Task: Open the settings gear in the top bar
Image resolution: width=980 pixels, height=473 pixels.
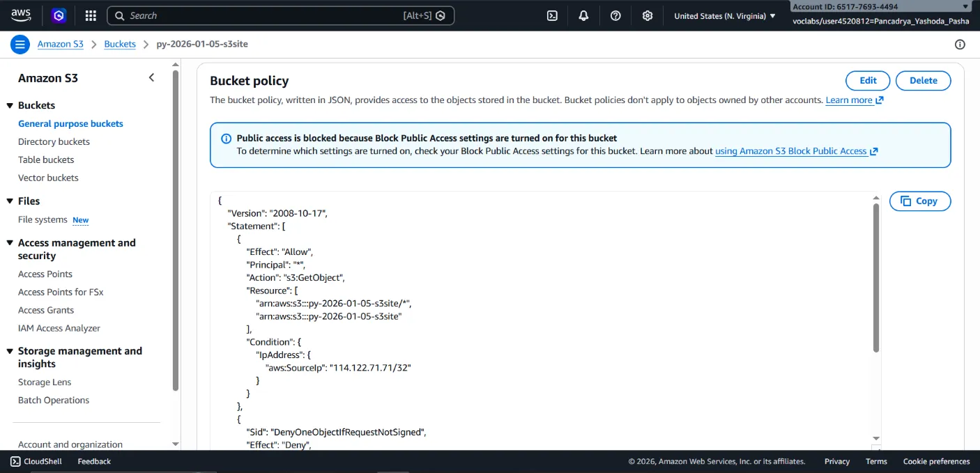Action: pos(648,15)
